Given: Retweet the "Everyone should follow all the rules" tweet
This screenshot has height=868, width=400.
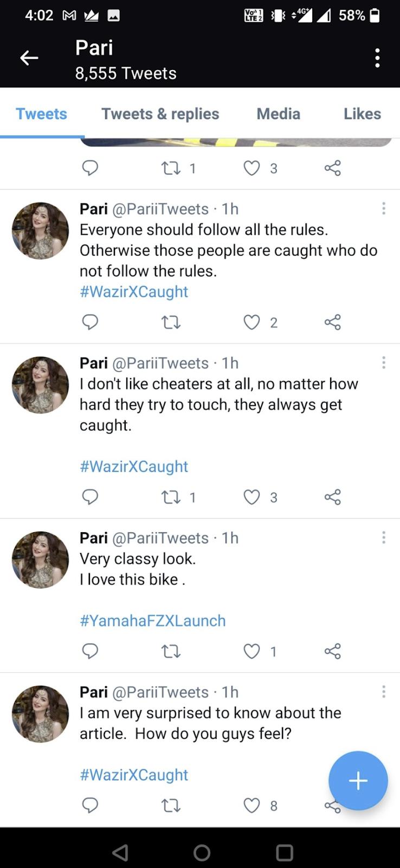Looking at the screenshot, I should pos(171,323).
